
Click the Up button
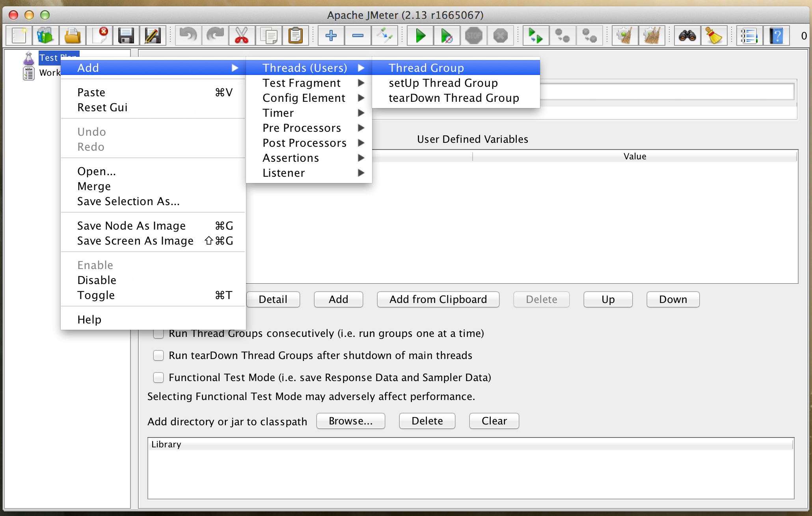tap(608, 299)
